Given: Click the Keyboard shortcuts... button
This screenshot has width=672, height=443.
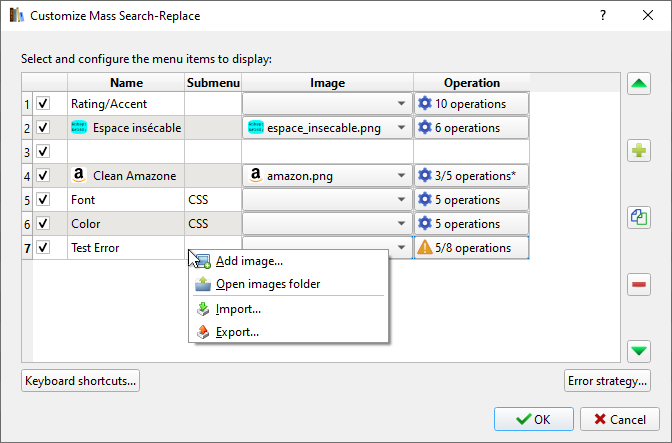Looking at the screenshot, I should [80, 381].
